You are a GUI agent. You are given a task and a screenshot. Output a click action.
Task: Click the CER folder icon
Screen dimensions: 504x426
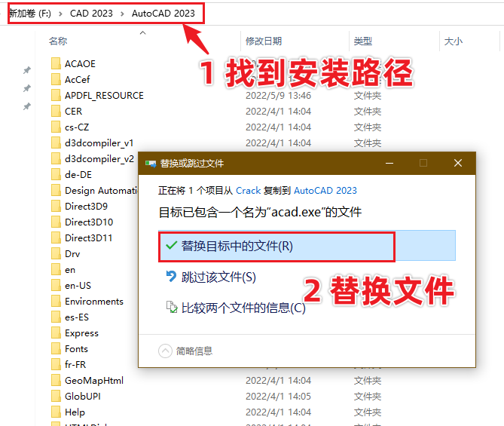(56, 111)
